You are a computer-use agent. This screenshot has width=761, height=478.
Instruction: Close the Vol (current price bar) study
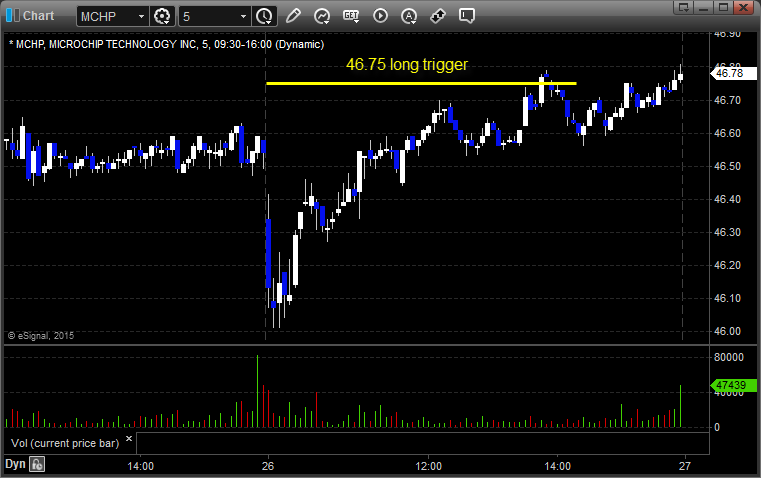129,439
